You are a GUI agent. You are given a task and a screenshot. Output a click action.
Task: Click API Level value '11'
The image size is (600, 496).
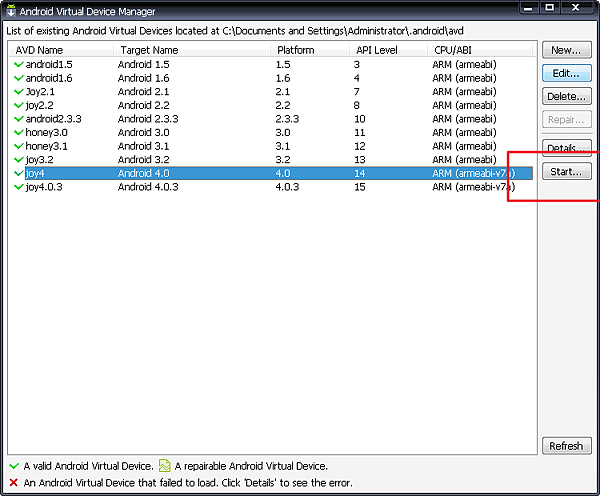360,132
